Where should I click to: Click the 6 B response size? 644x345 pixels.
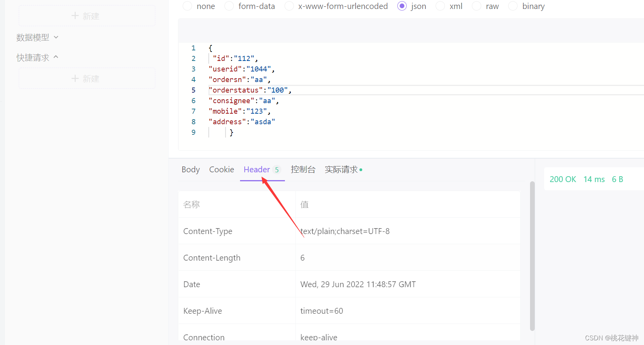[617, 179]
